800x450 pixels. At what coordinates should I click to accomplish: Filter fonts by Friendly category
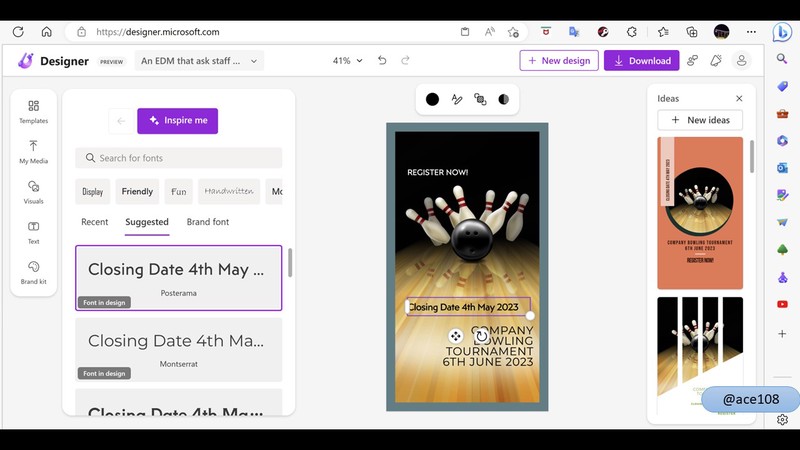137,191
